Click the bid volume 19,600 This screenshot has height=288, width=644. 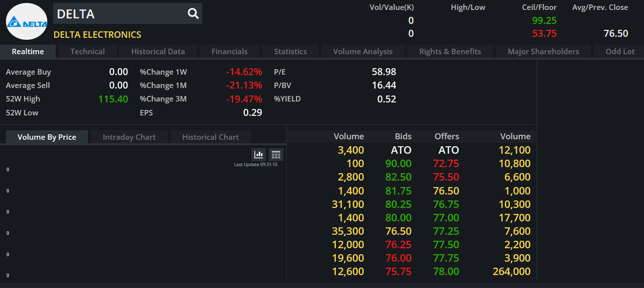point(348,258)
